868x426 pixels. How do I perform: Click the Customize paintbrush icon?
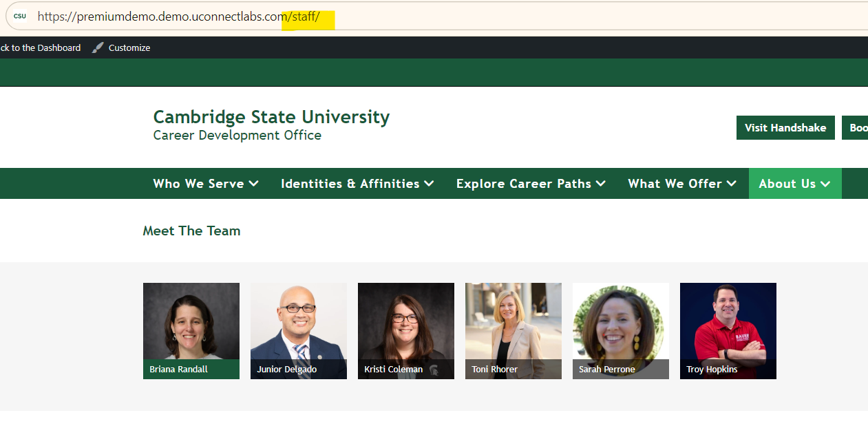98,47
